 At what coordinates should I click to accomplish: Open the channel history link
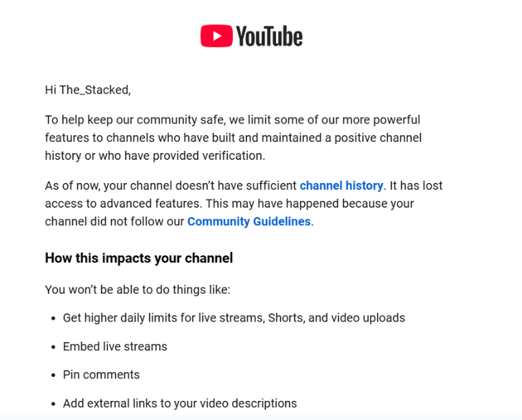(x=341, y=185)
